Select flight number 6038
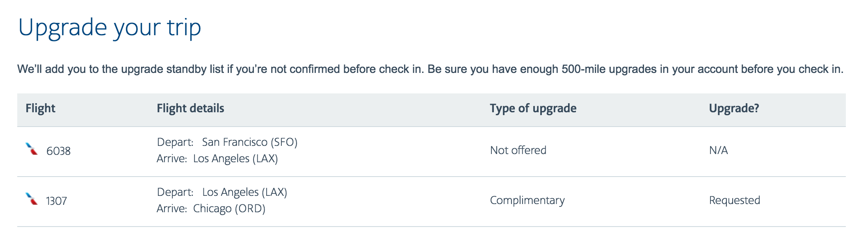Viewport: 868px width, 245px height. (x=58, y=151)
